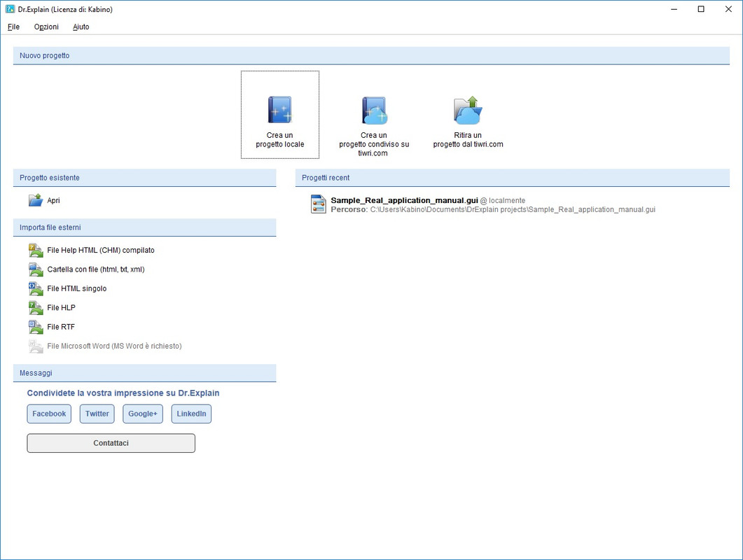Click the recent project Percorso path text
The height and width of the screenshot is (560, 743).
493,209
